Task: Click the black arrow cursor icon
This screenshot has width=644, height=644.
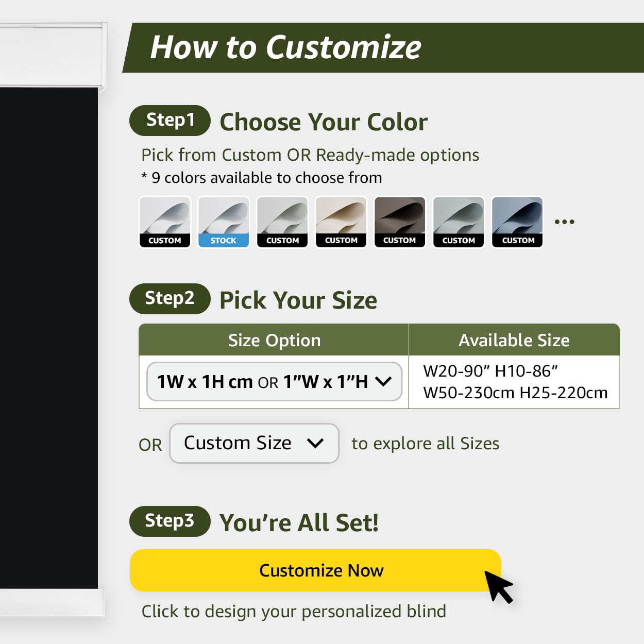Action: (x=499, y=586)
